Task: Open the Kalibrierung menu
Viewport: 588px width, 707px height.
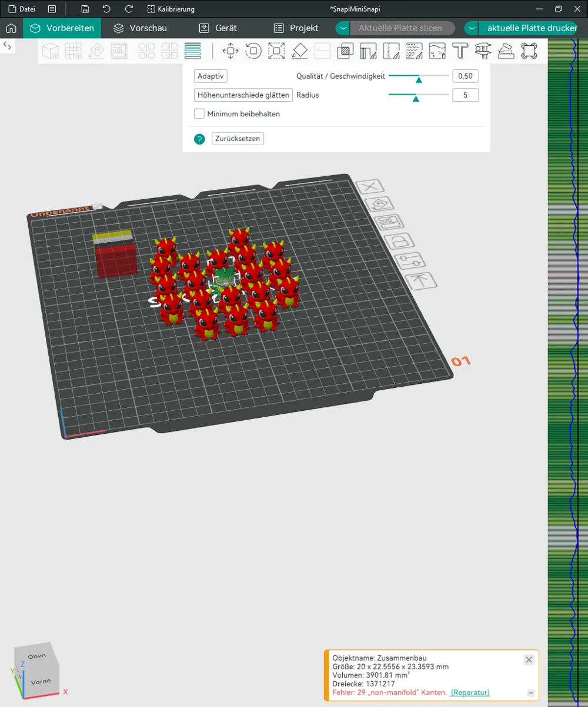Action: pyautogui.click(x=171, y=9)
